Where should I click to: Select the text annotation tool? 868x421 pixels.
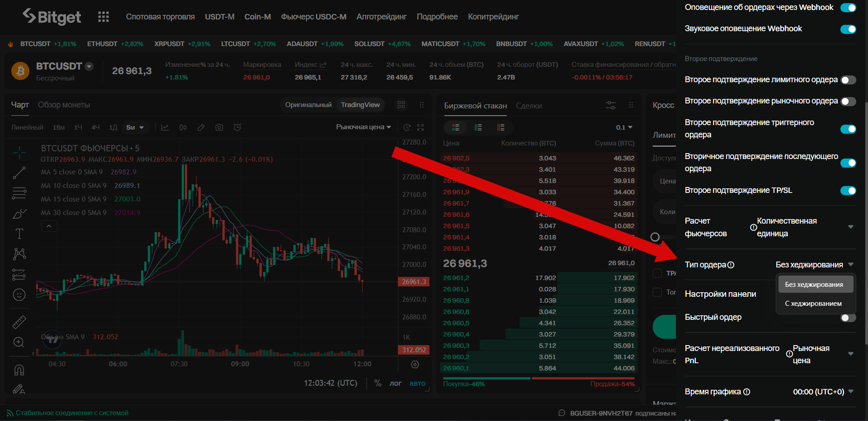[19, 234]
